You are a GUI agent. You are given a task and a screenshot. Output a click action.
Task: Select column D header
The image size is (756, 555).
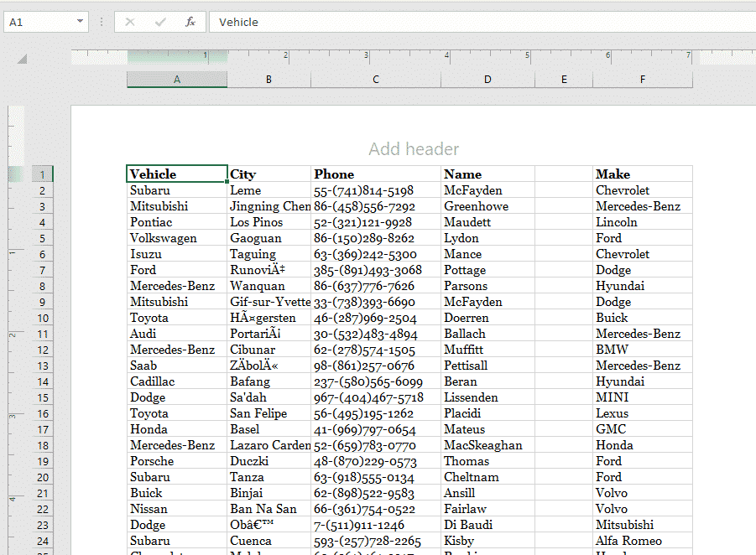point(488,80)
